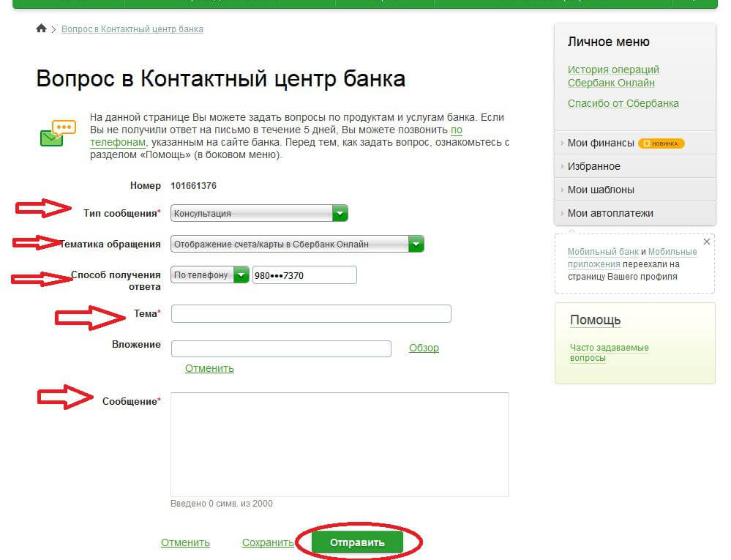This screenshot has width=731, height=560.
Task: Click the Тема input field
Action: pos(311,313)
